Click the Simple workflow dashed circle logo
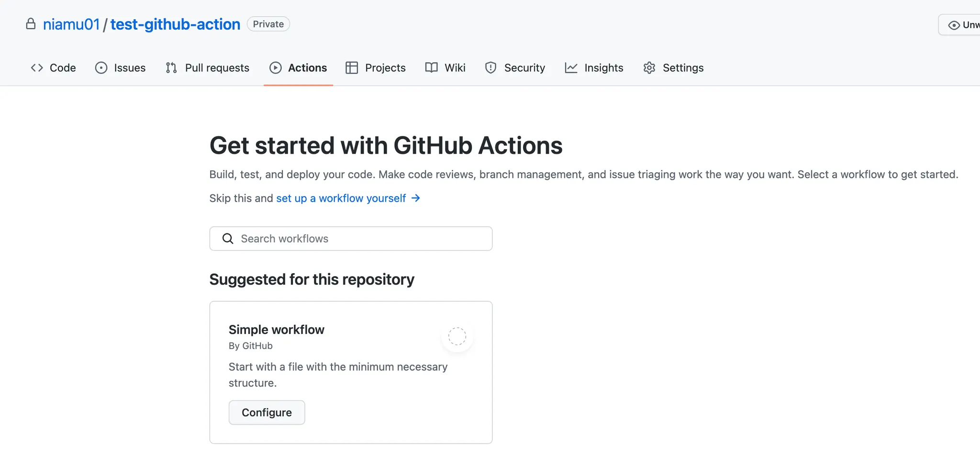 click(x=457, y=336)
